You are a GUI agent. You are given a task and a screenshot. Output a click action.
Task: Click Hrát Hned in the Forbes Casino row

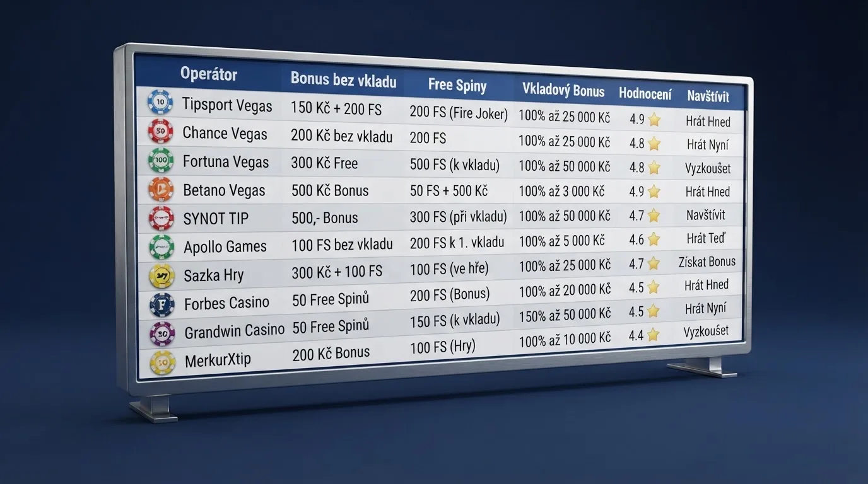(x=707, y=285)
